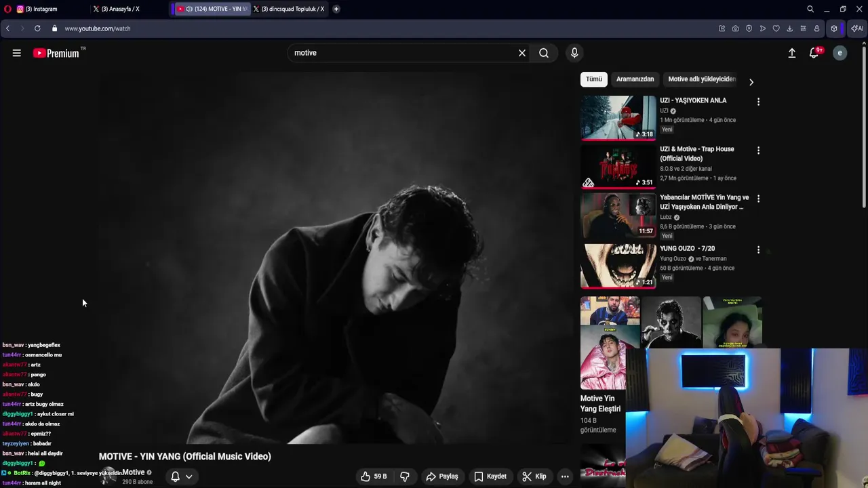The width and height of the screenshot is (868, 488).
Task: Open YouTube notifications bell
Action: [x=814, y=53]
